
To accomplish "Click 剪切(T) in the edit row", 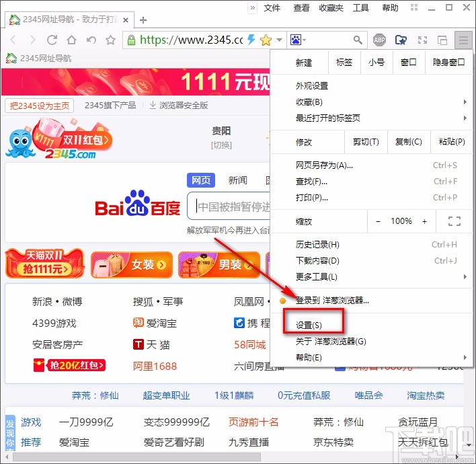I will click(x=366, y=142).
